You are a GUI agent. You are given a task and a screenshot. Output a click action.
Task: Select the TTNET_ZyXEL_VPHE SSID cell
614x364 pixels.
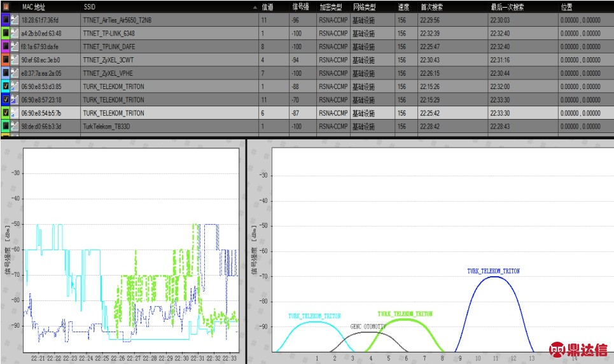[x=169, y=73]
